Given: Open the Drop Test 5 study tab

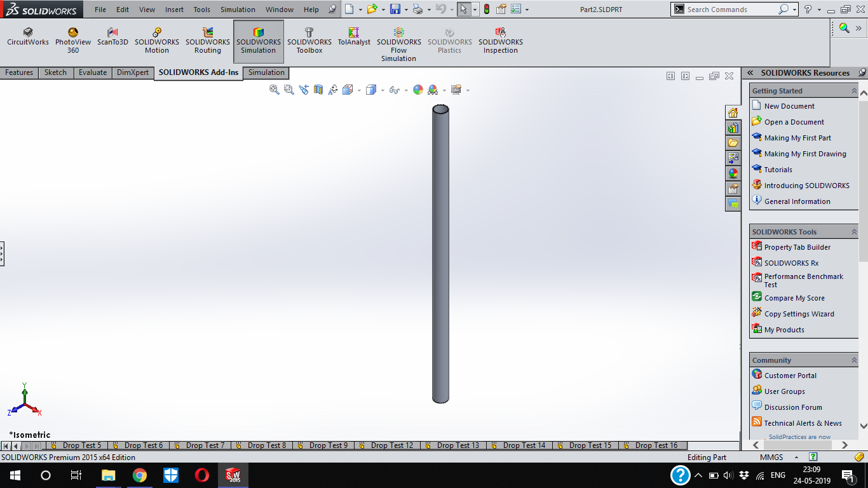Looking at the screenshot, I should click(x=77, y=445).
